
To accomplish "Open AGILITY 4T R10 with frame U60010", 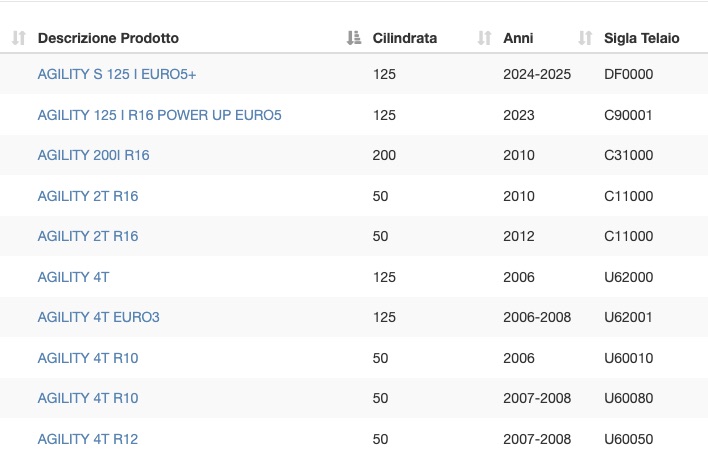I will tap(88, 358).
